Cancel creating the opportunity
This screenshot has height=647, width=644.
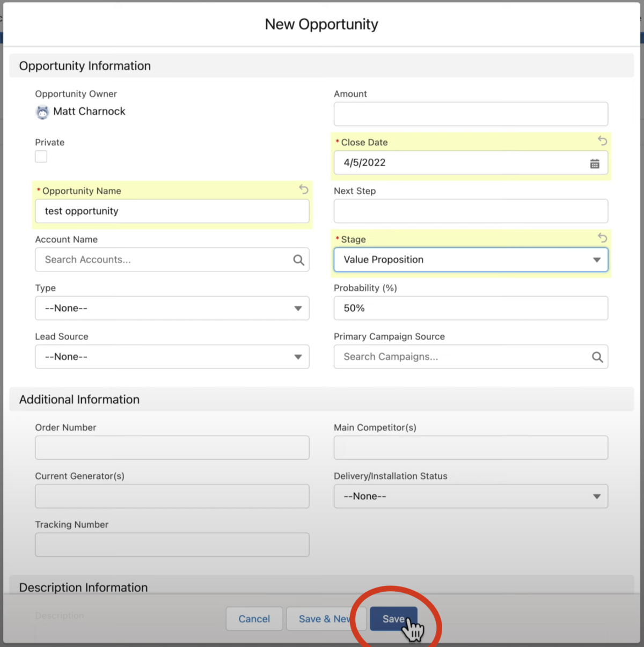pyautogui.click(x=254, y=619)
